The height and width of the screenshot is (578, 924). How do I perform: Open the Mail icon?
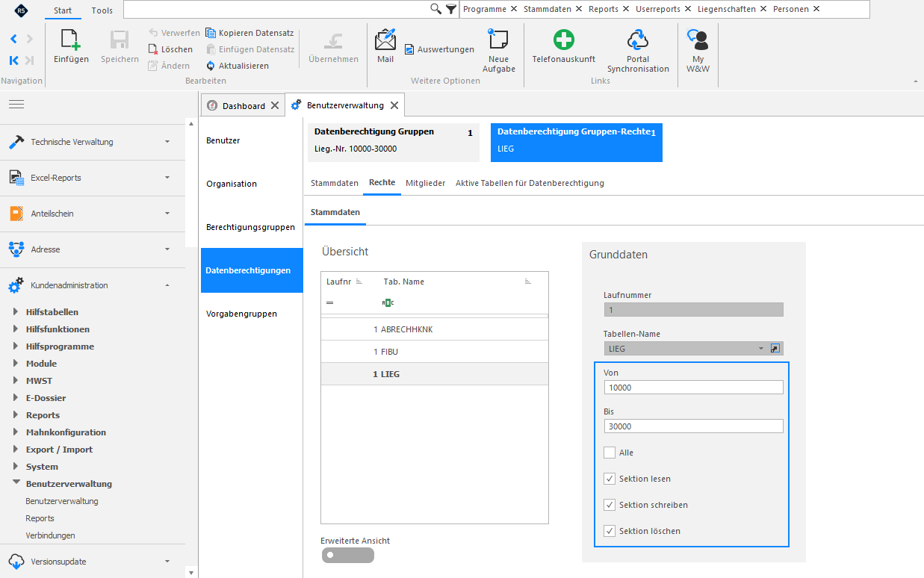pos(385,40)
